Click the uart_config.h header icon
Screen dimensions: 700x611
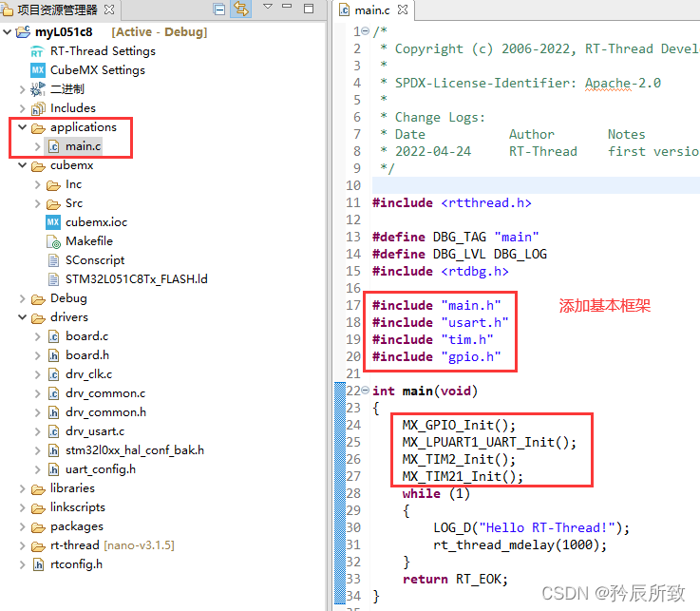pyautogui.click(x=53, y=469)
